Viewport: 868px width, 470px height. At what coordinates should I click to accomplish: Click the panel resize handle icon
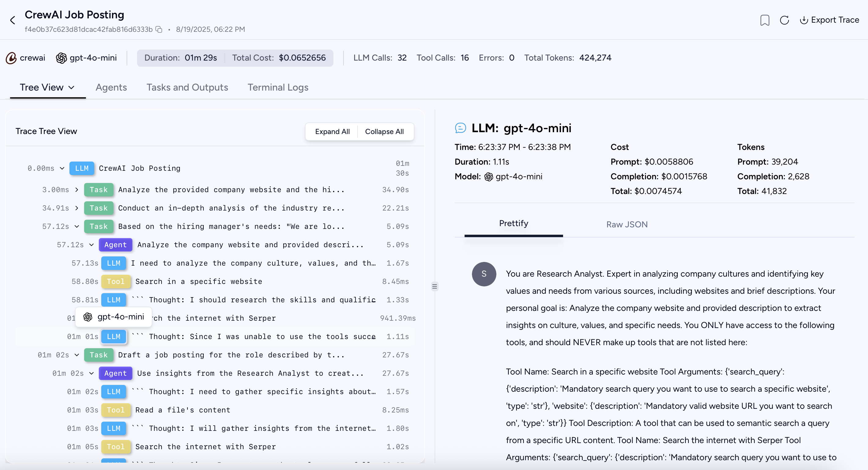434,287
